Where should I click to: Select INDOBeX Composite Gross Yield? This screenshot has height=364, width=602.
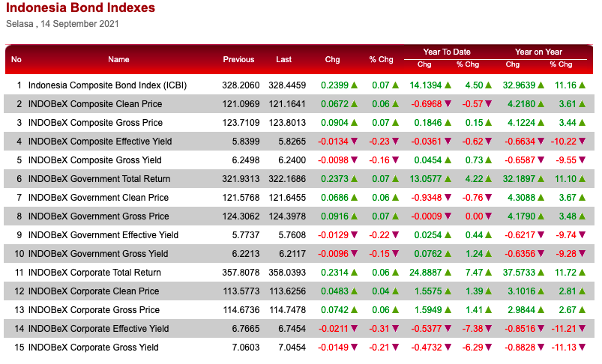tap(94, 160)
